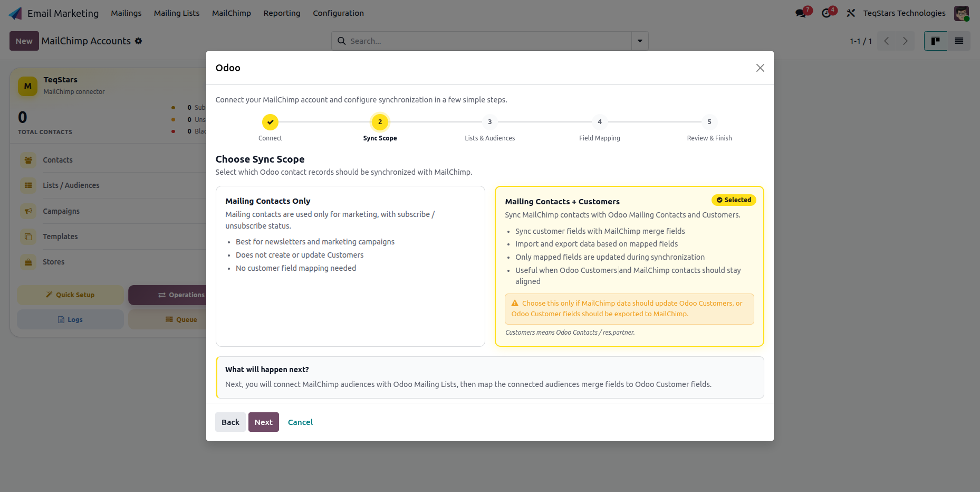Open the Reporting menu

pos(282,13)
